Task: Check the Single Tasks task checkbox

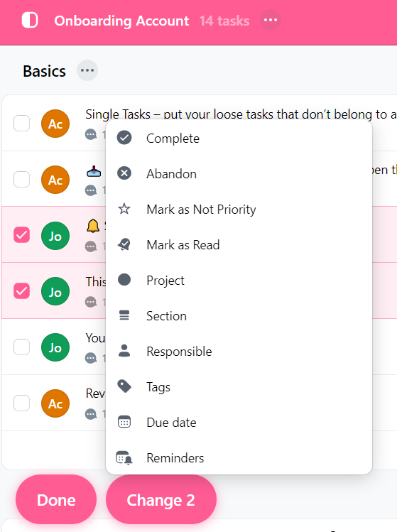Action: pos(21,123)
